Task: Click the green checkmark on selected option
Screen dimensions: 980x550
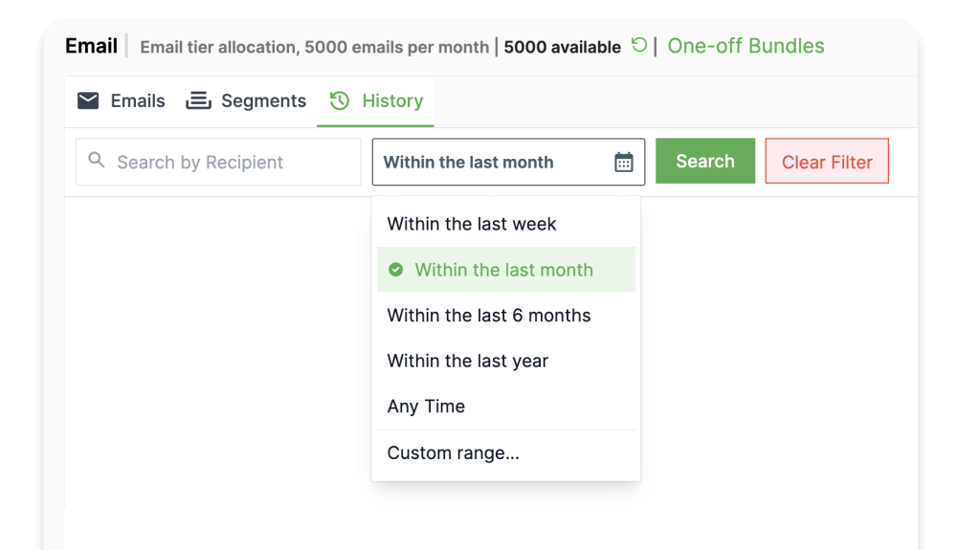Action: click(x=395, y=270)
